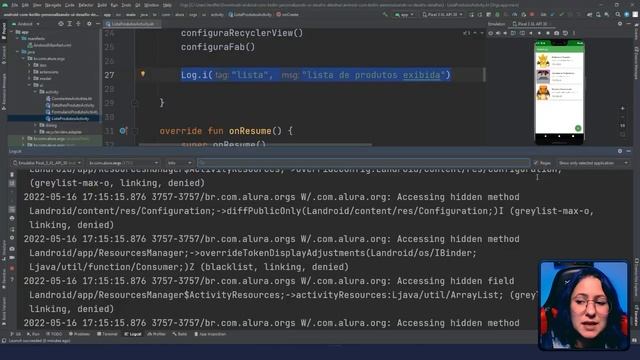Open the Terminal tool window tab

107,334
